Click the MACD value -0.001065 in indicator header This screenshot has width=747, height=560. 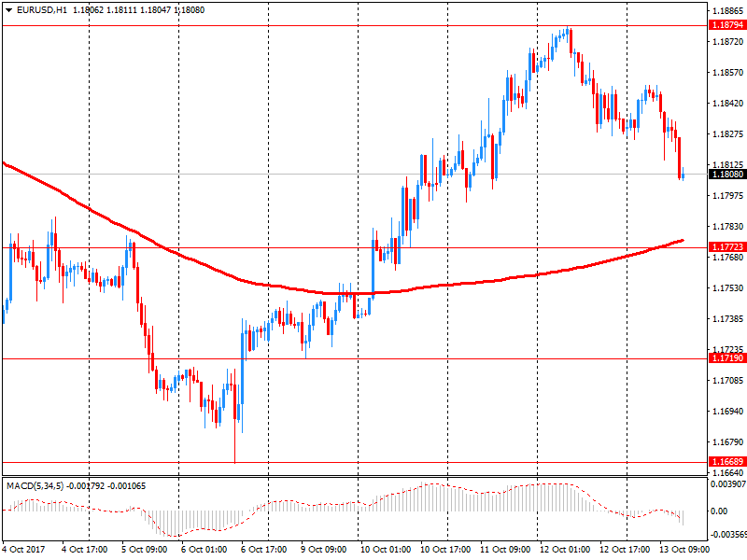(127, 486)
